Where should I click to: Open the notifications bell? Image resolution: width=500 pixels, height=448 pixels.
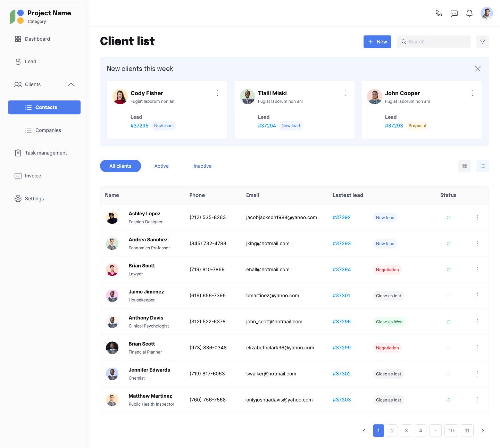[x=469, y=13]
